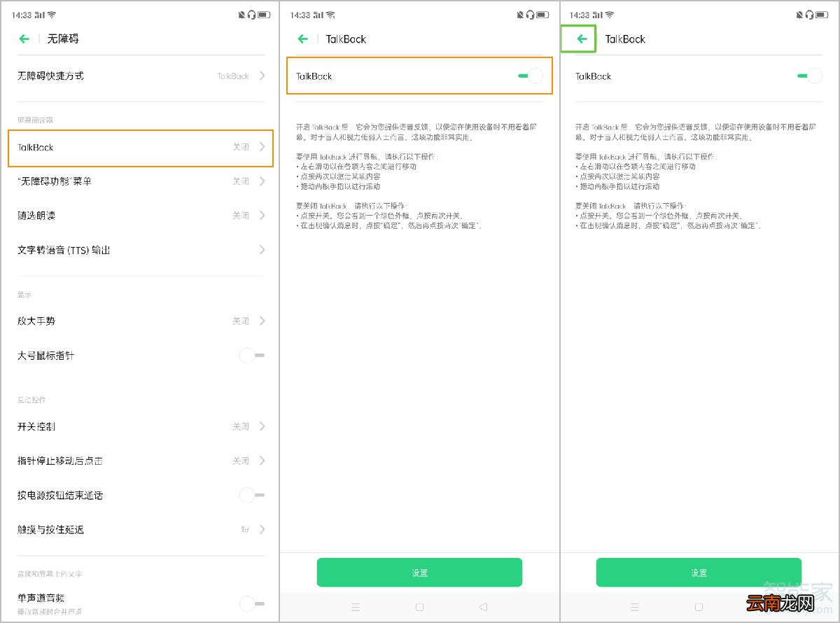Image resolution: width=840 pixels, height=623 pixels.
Task: Tap green-highlighted back arrow on right TalkBack screen
Action: pos(582,39)
